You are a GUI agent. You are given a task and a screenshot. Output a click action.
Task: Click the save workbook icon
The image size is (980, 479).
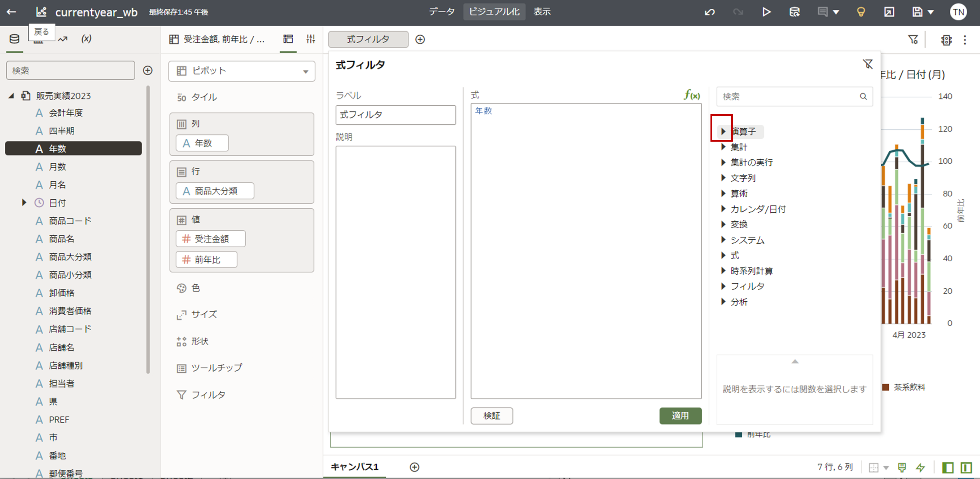coord(917,12)
